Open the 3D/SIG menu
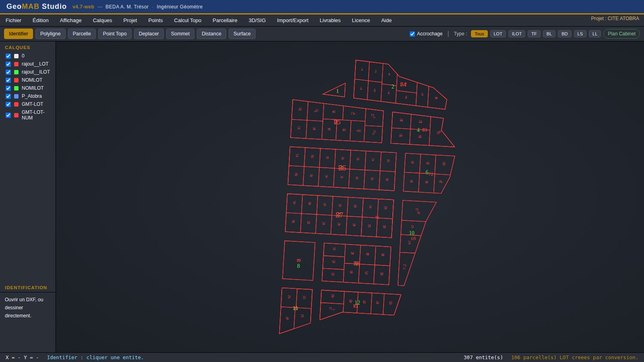Viewport: 644px width, 362px height. (x=257, y=20)
